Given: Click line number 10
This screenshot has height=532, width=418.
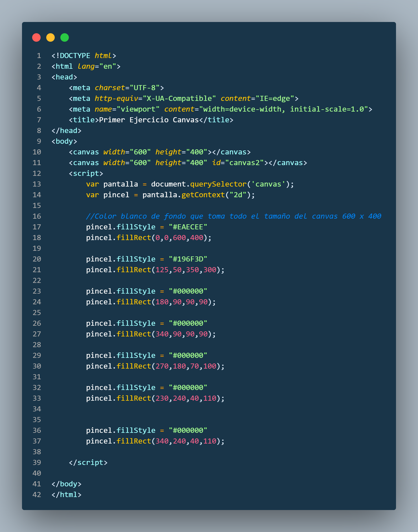Looking at the screenshot, I should [37, 152].
